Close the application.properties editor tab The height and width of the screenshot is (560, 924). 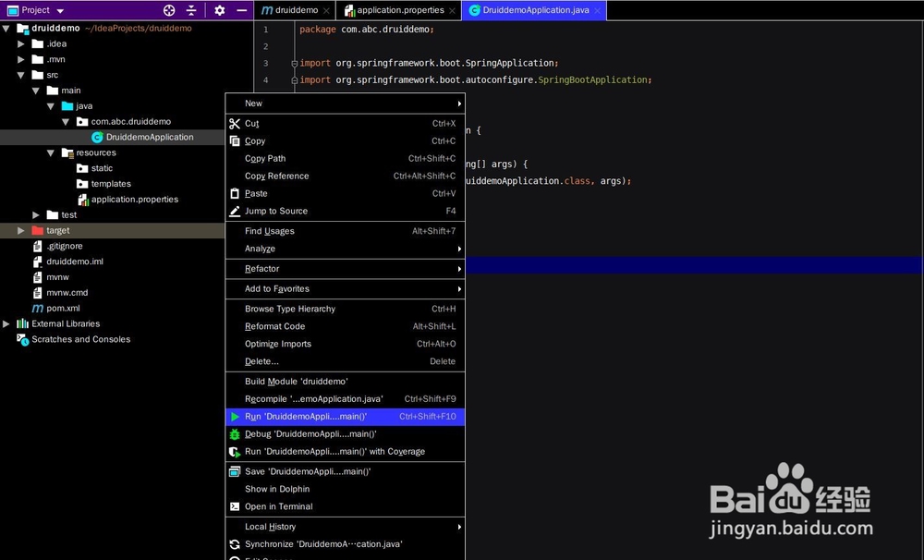tap(452, 10)
